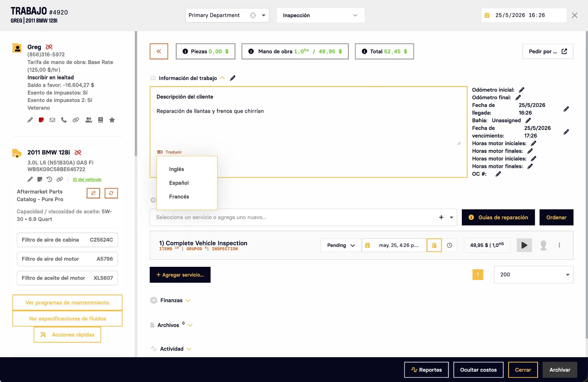
Task: Click Traducir translate link
Action: 170,152
